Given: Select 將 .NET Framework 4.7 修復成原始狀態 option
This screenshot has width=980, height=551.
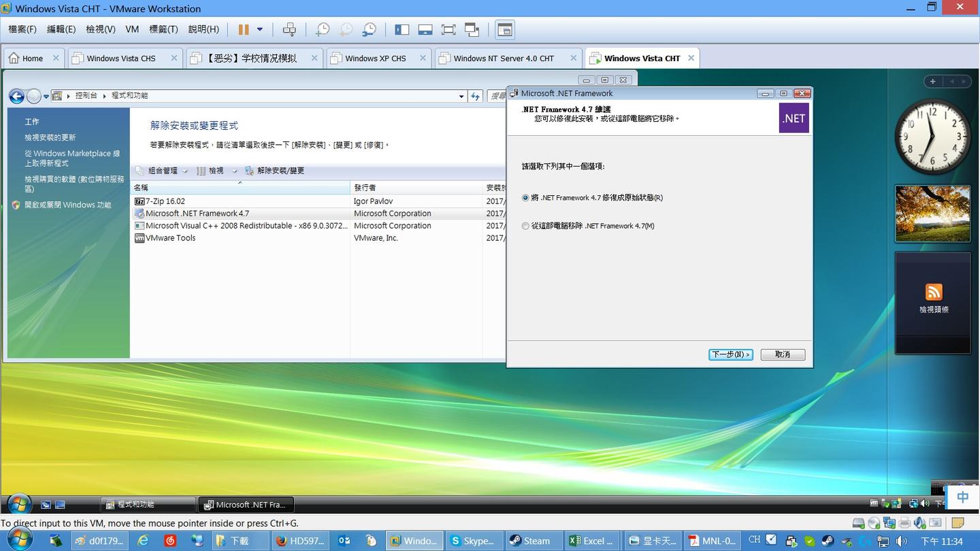Looking at the screenshot, I should click(x=525, y=197).
